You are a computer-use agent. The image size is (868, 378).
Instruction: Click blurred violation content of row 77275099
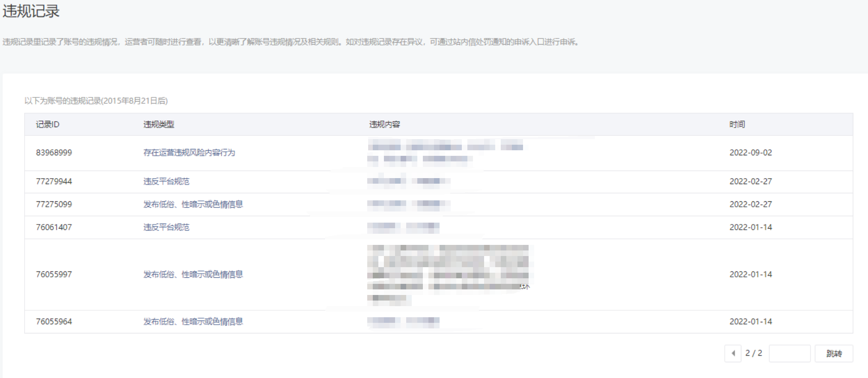pyautogui.click(x=408, y=204)
